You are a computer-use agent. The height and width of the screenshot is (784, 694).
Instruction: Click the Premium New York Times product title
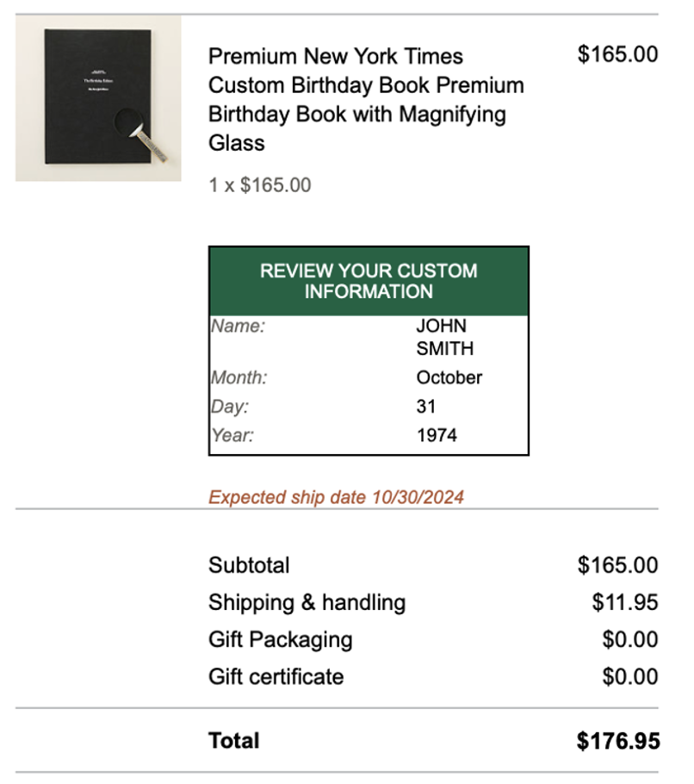tap(366, 99)
